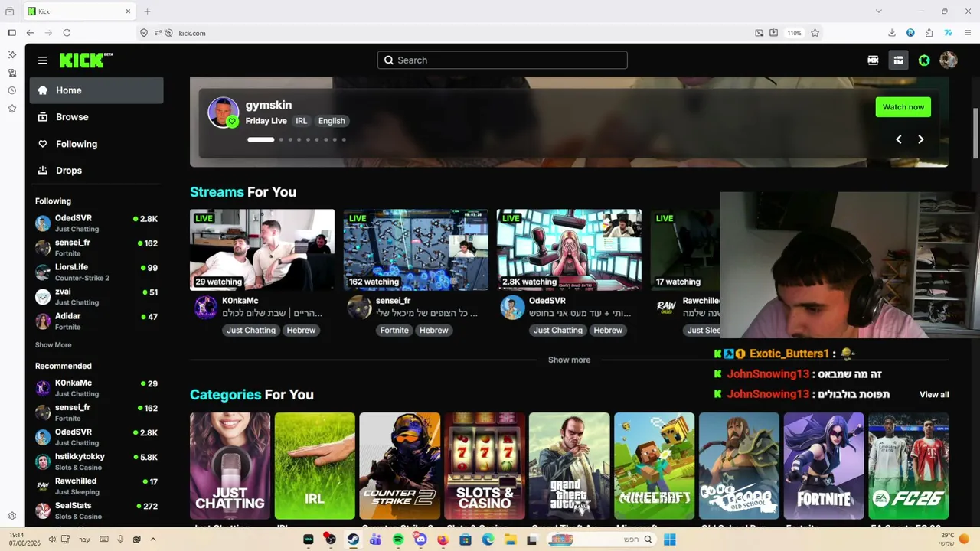980x551 pixels.
Task: Open browser extensions puzzle icon
Action: coord(929,33)
